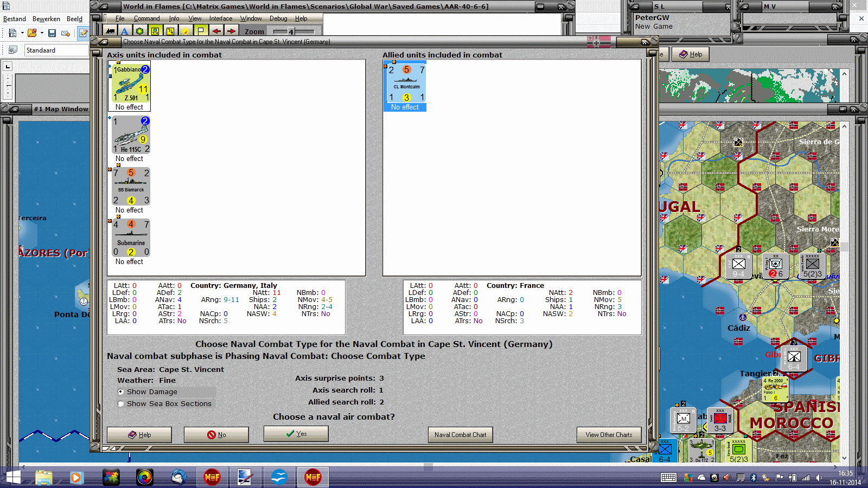
Task: Click the Axis search roll value
Action: tap(381, 390)
